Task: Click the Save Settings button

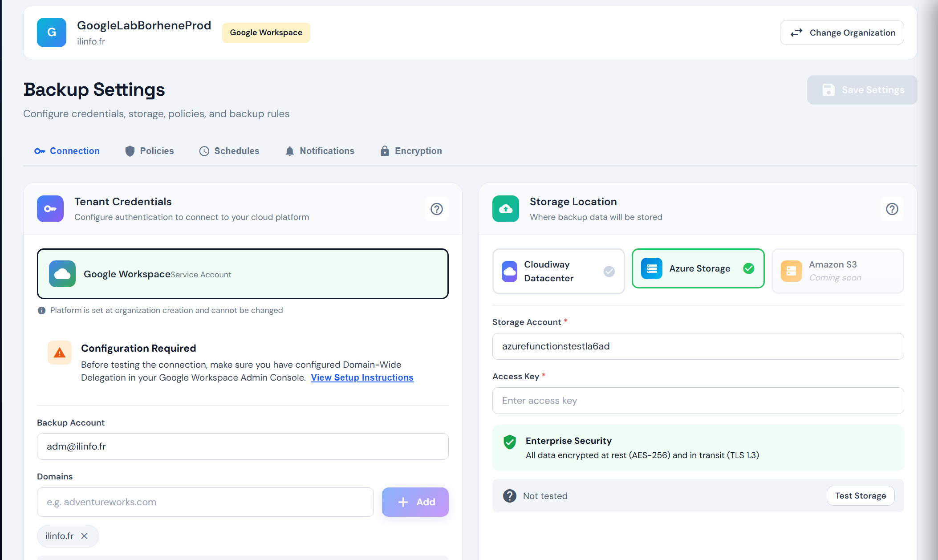Action: coord(862,90)
